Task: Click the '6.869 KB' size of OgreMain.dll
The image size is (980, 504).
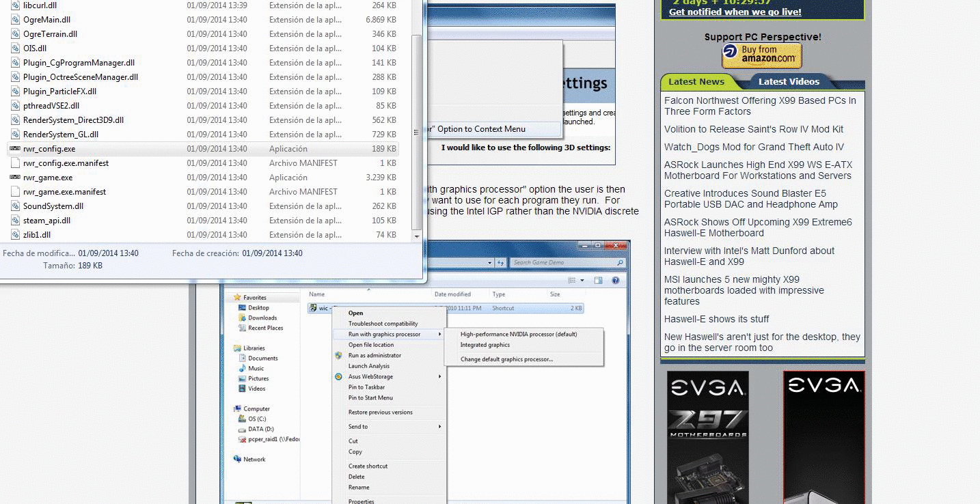Action: click(381, 20)
